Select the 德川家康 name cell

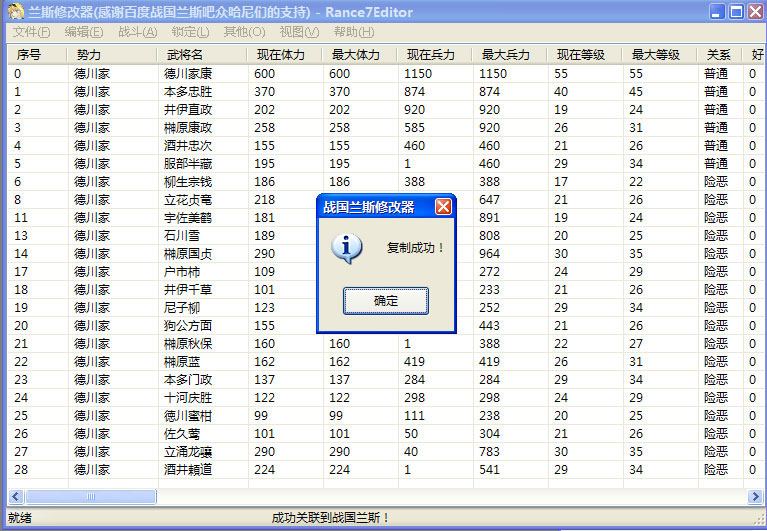188,74
